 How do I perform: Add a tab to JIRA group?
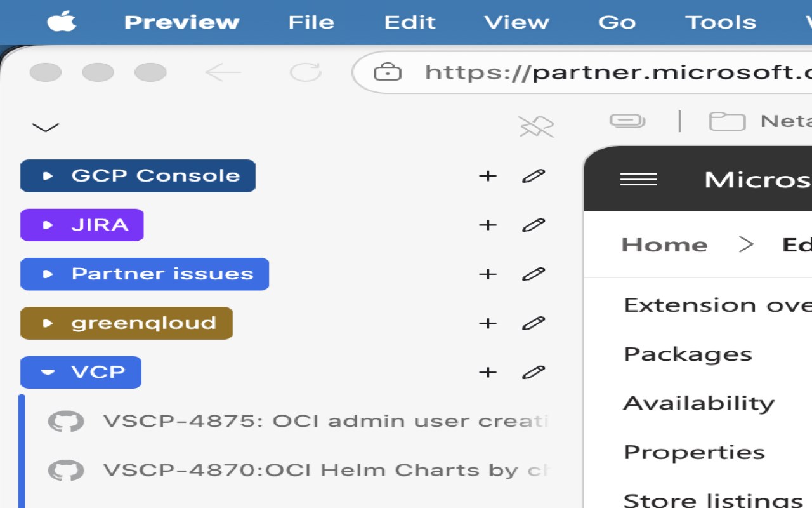tap(488, 225)
